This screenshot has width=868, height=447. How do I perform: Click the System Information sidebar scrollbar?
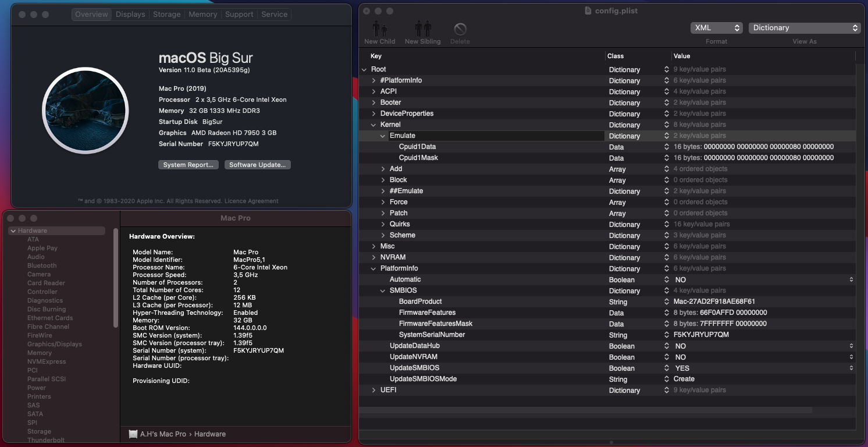[116, 278]
